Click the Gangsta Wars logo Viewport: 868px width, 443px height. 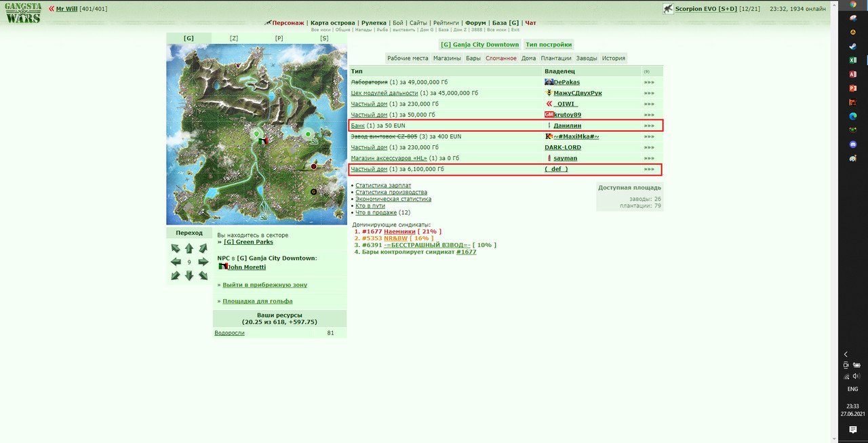(x=24, y=13)
